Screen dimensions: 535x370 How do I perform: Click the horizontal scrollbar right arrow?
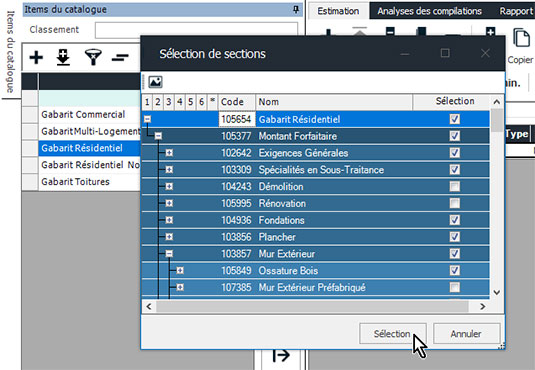pos(482,307)
